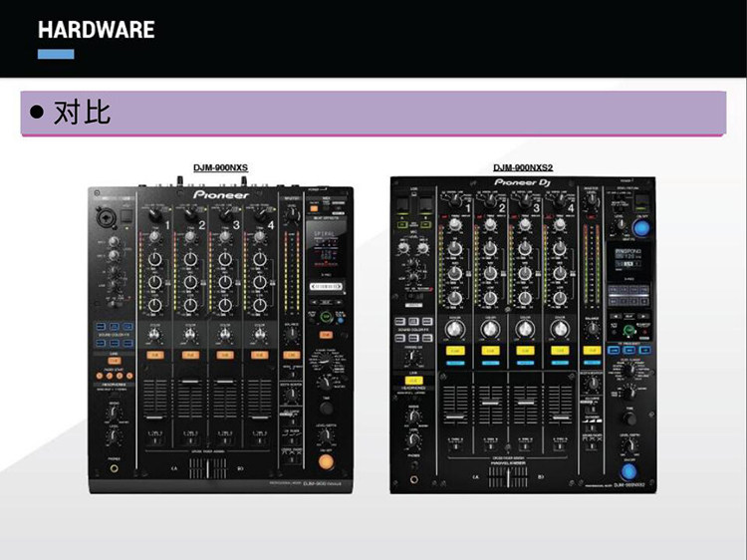Click channel number 1 on the DJM-900NXS
747x560 pixels.
pos(167,225)
